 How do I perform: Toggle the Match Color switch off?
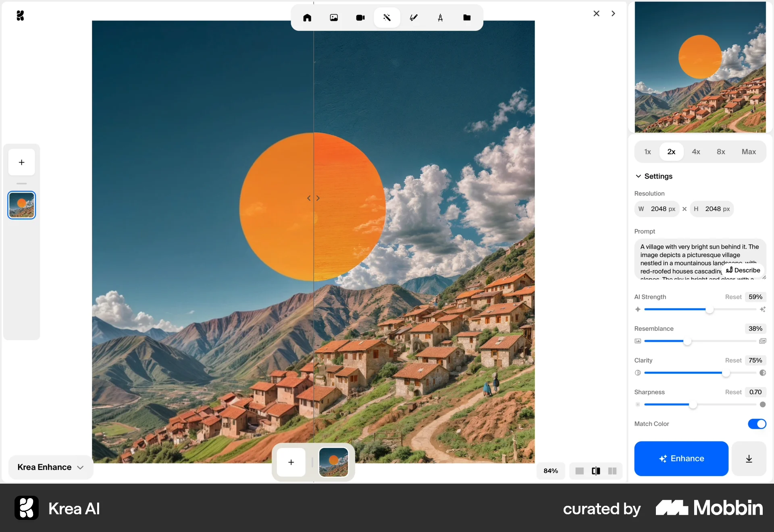757,424
